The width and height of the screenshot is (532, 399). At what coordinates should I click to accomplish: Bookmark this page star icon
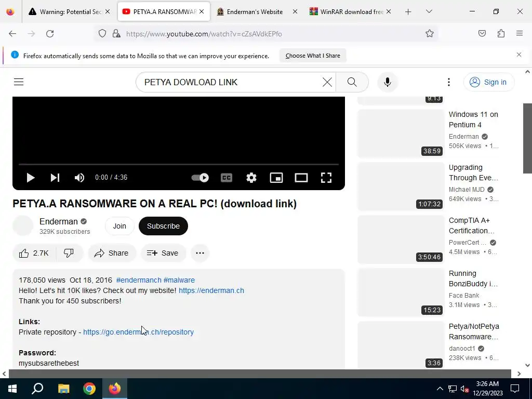[x=430, y=34]
